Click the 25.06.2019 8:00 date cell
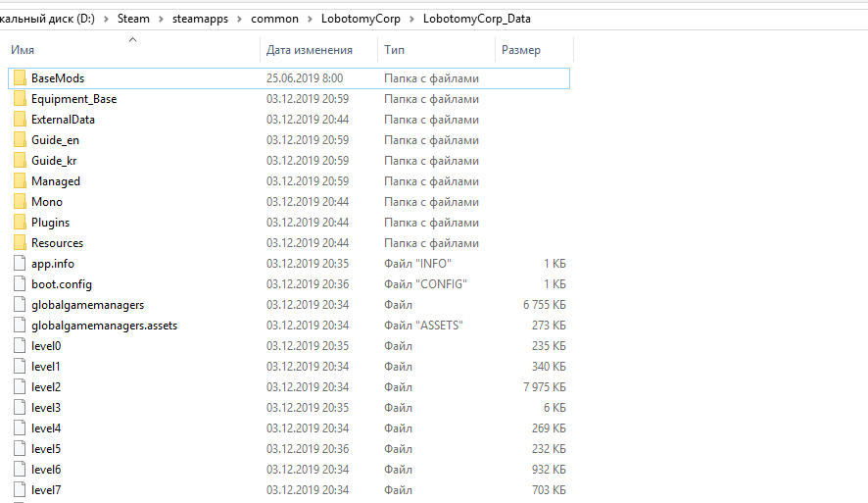This screenshot has height=503, width=868. click(x=305, y=78)
